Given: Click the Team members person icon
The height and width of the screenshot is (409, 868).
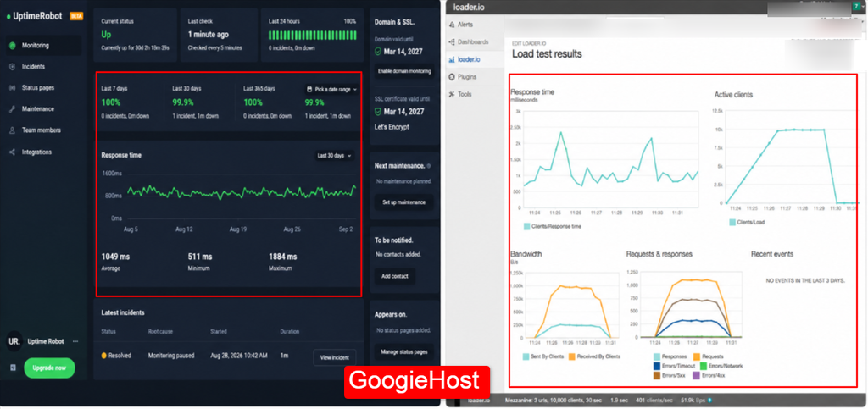Looking at the screenshot, I should [12, 130].
